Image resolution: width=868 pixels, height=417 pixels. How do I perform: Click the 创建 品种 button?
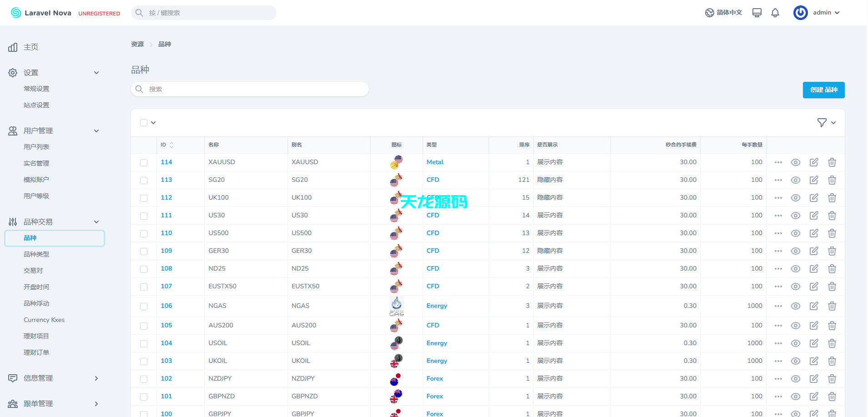tap(823, 90)
